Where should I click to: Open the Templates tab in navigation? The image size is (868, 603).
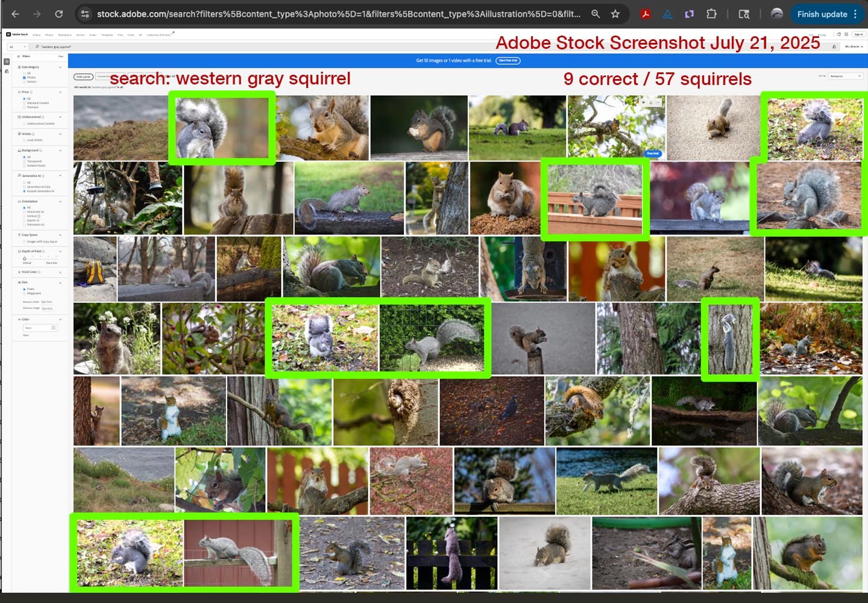click(x=107, y=35)
